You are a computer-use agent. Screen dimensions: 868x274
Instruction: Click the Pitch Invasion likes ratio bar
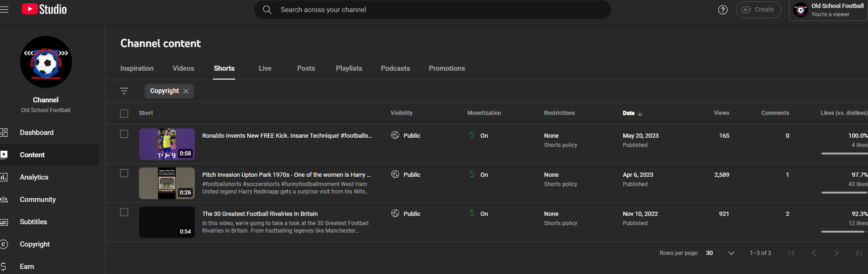844,193
